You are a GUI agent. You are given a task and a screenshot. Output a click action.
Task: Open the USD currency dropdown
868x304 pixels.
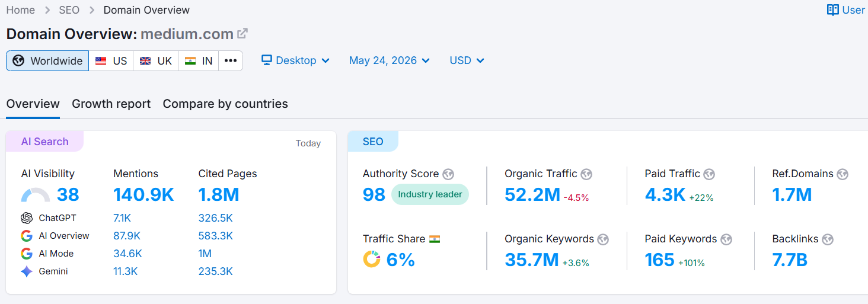467,60
